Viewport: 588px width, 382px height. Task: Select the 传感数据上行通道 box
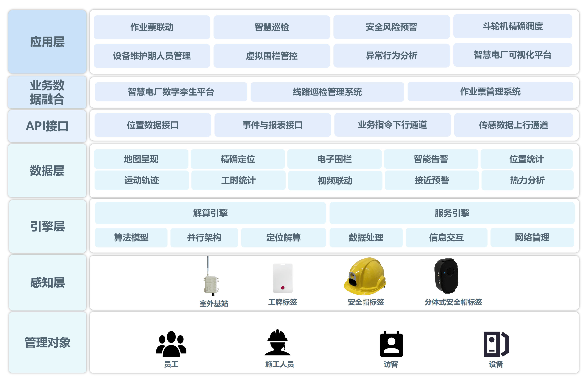tap(514, 125)
